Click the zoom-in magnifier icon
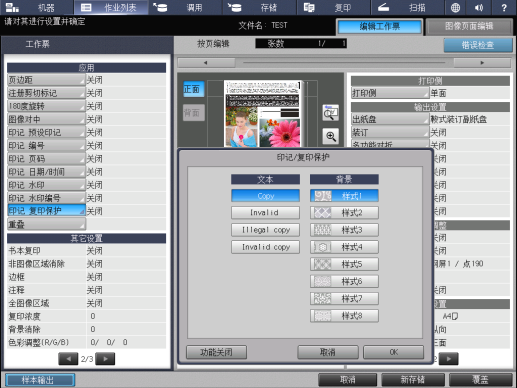This screenshot has height=388, width=517. tap(331, 136)
